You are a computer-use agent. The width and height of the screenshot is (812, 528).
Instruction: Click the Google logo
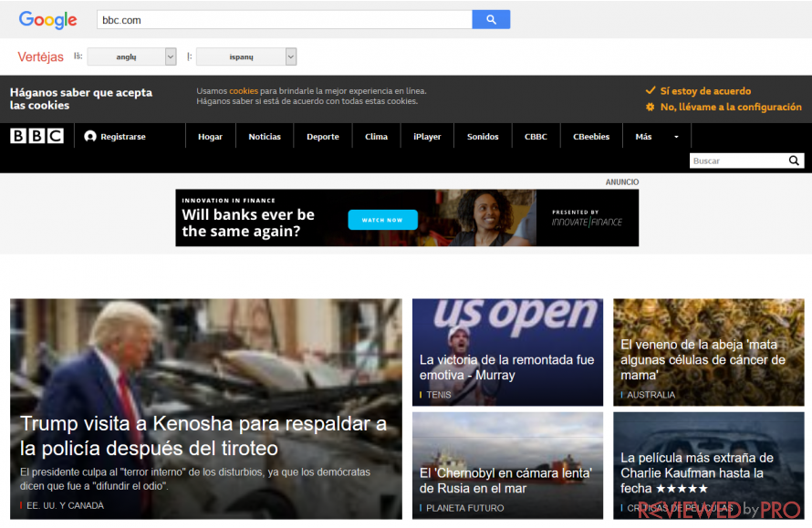tap(47, 20)
